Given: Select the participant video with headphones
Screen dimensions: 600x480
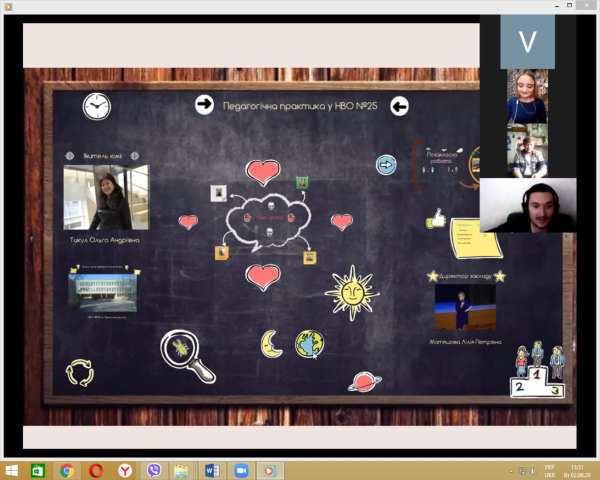Looking at the screenshot, I should pyautogui.click(x=527, y=206).
